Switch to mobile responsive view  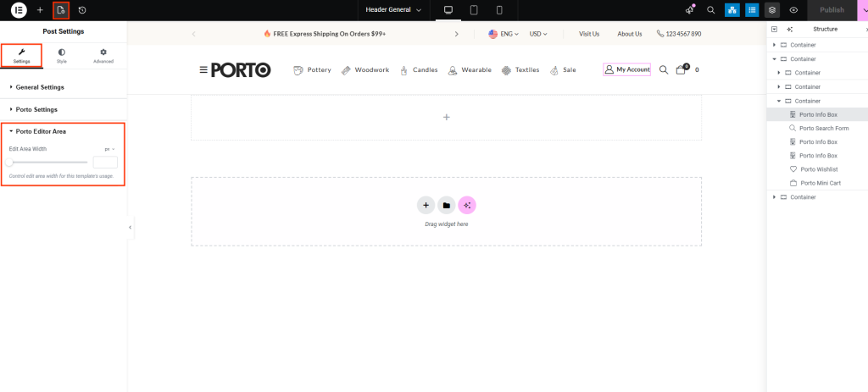point(499,10)
